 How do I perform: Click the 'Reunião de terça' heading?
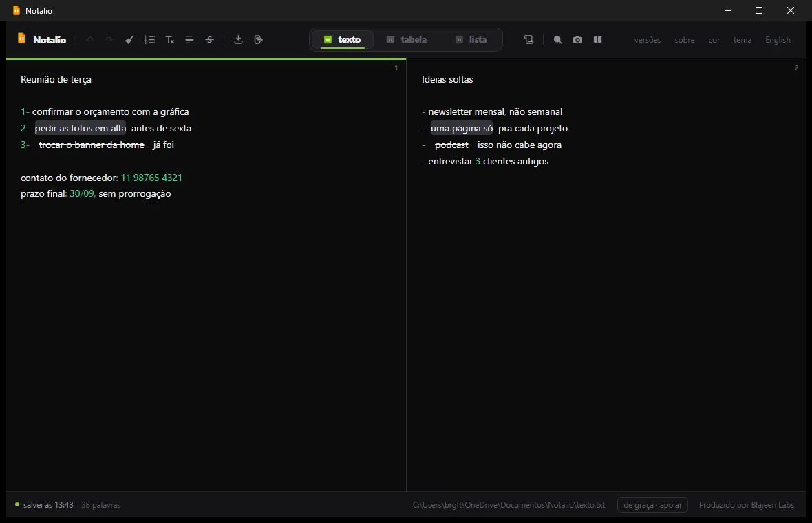56,79
